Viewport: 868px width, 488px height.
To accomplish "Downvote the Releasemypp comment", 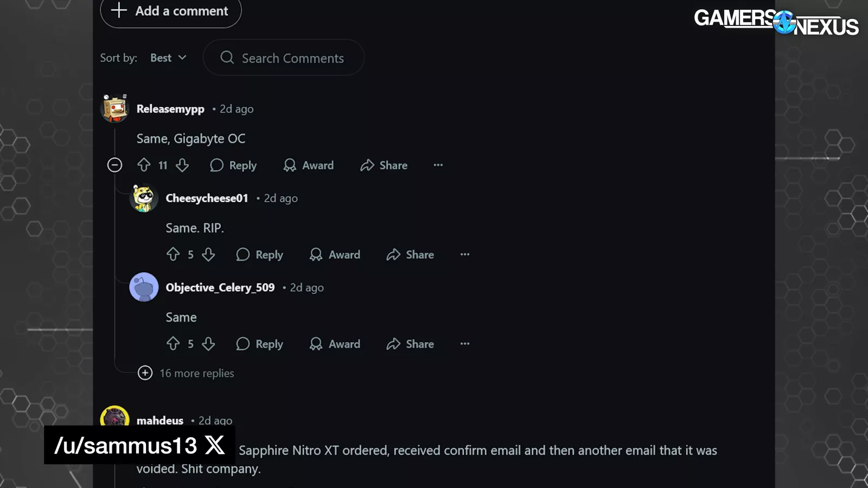I will tap(182, 165).
